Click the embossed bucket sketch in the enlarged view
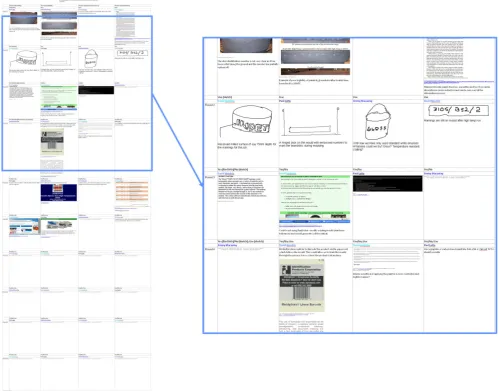 click(x=246, y=122)
